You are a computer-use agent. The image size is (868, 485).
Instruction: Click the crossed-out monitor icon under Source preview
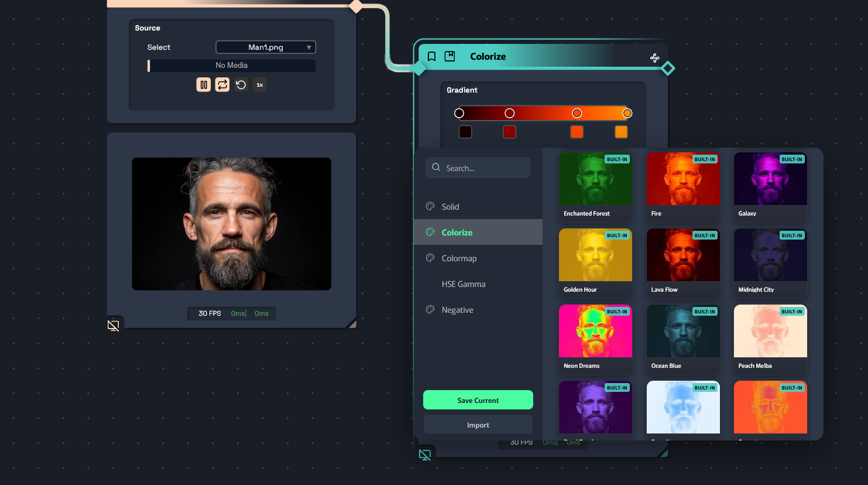coord(114,326)
